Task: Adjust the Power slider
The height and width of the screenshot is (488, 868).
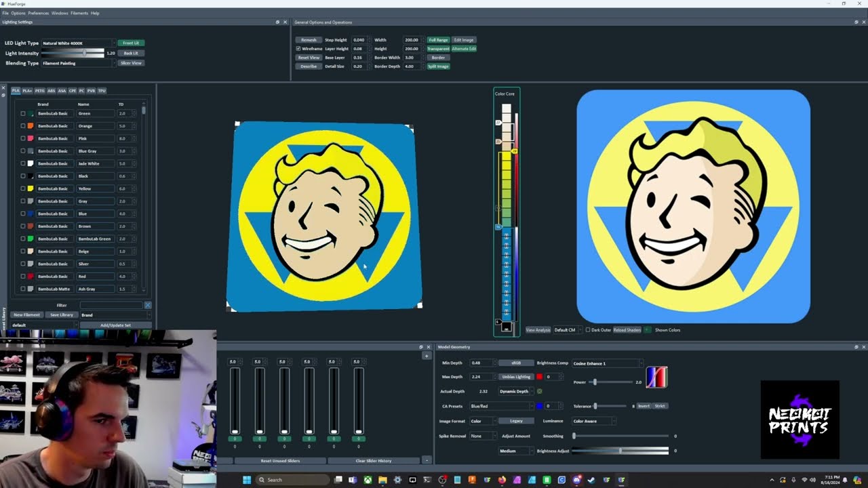Action: 610,382
